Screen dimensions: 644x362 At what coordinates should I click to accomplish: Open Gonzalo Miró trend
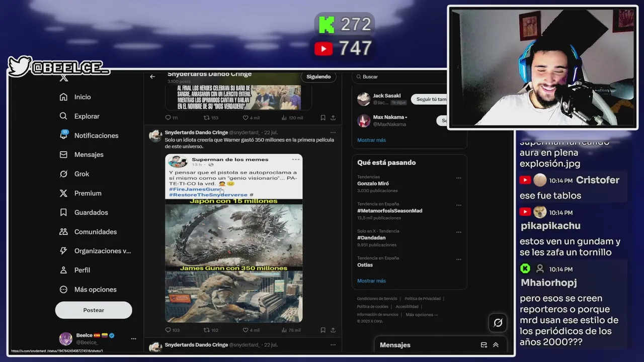click(x=373, y=184)
